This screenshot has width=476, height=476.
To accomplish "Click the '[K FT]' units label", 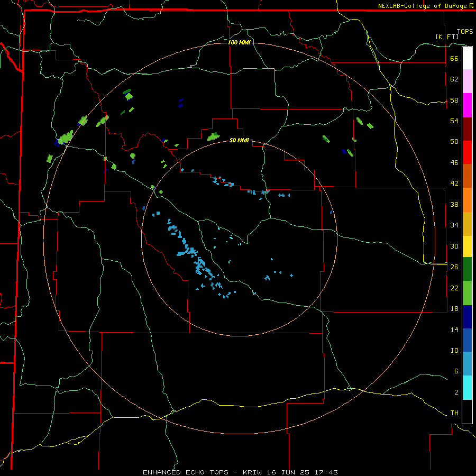I will tap(447, 36).
